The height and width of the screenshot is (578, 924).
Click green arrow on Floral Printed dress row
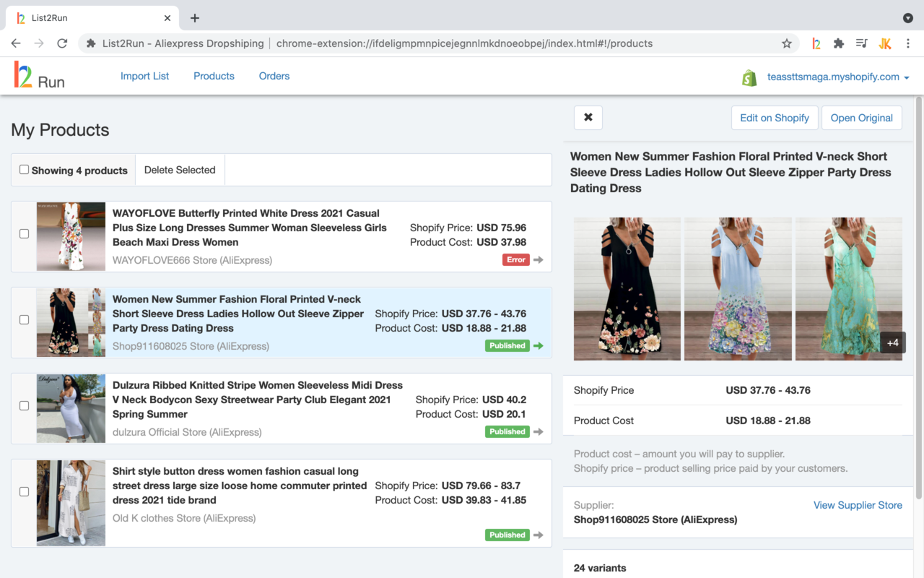(539, 346)
